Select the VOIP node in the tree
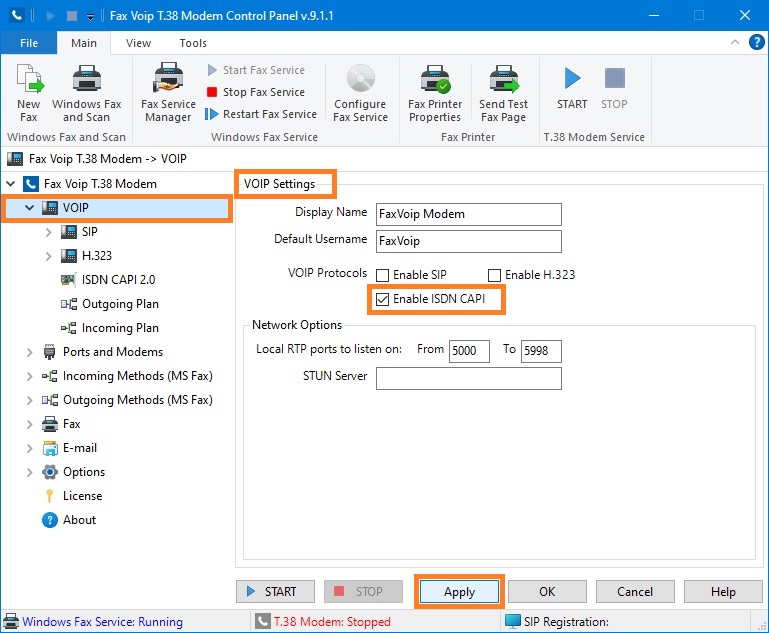This screenshot has width=769, height=633. click(117, 208)
